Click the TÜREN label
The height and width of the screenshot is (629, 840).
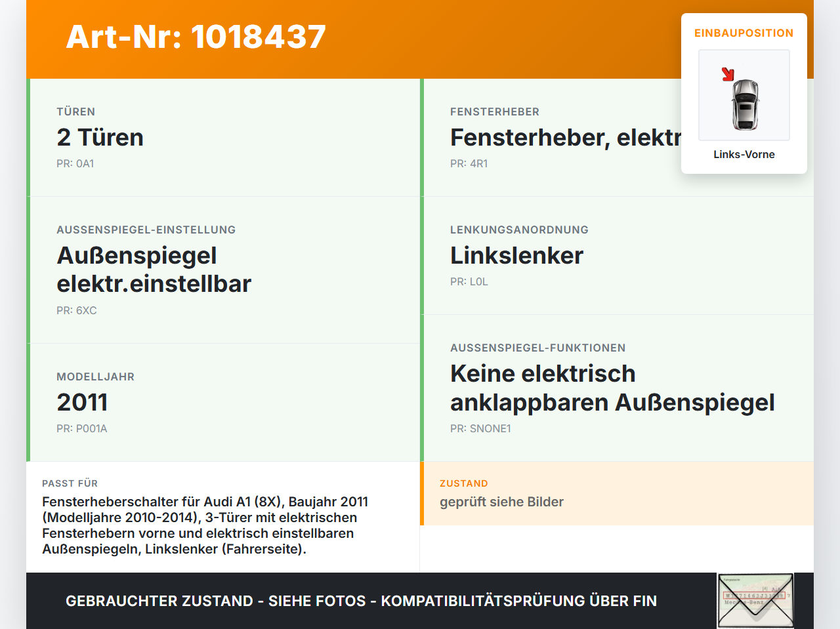[76, 112]
